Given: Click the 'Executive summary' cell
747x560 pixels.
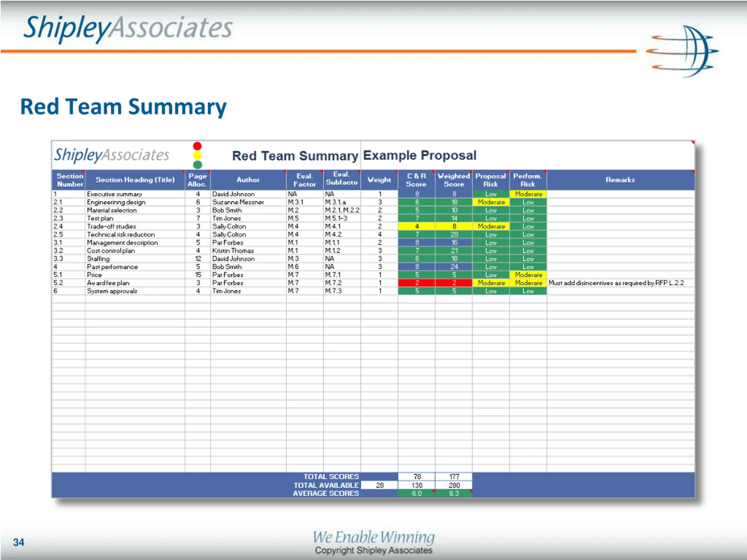Looking at the screenshot, I should (x=135, y=194).
